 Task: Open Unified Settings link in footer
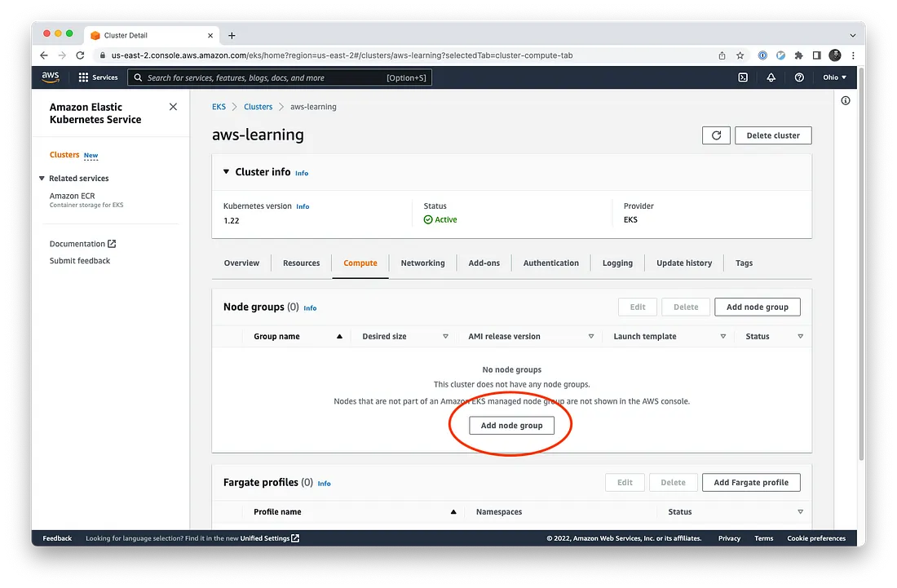(269, 538)
